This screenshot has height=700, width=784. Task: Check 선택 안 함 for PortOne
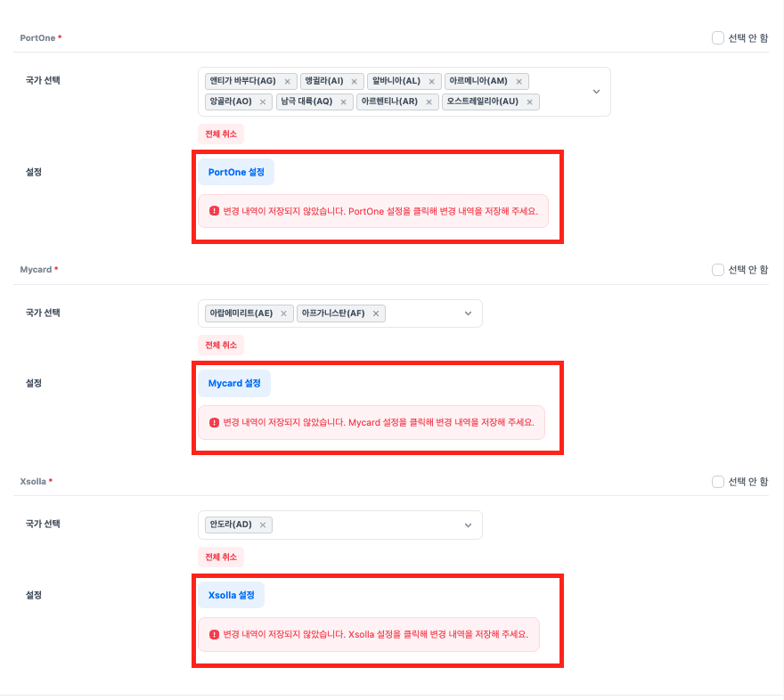pos(718,38)
